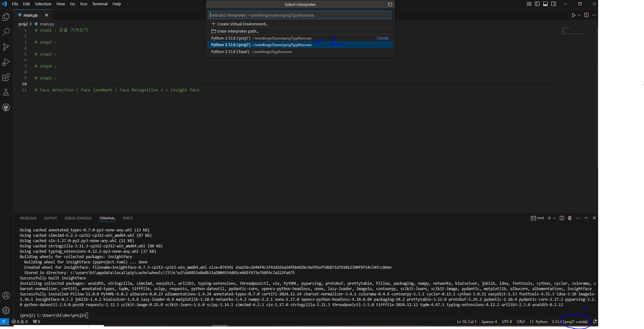The image size is (644, 329).
Task: Open the Edit menu
Action: coord(26,4)
